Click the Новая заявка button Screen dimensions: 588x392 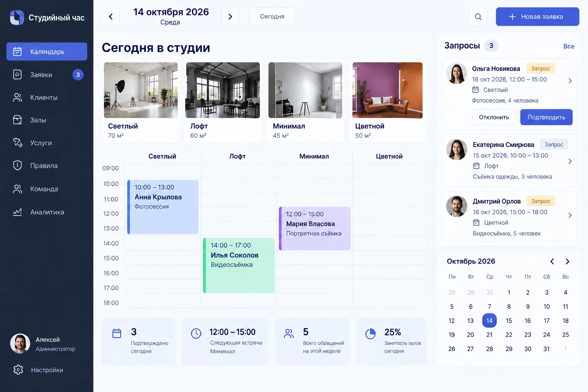tap(537, 16)
